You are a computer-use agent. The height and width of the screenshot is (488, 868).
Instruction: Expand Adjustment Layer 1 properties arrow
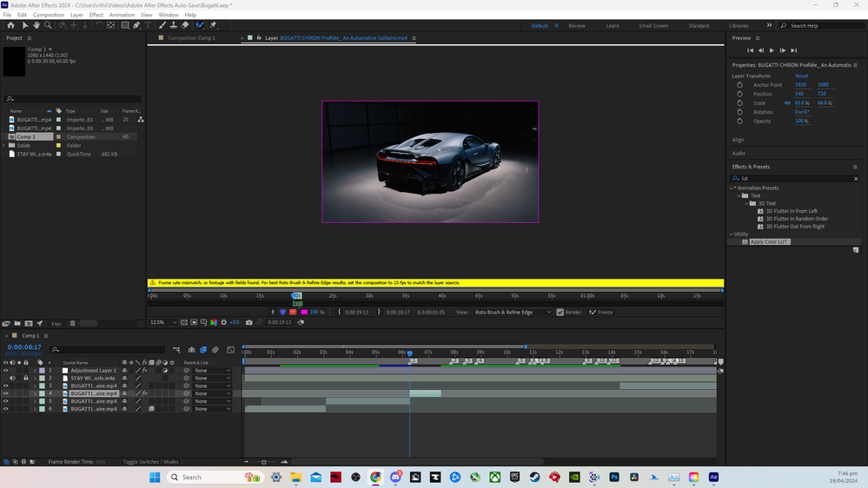pyautogui.click(x=35, y=371)
